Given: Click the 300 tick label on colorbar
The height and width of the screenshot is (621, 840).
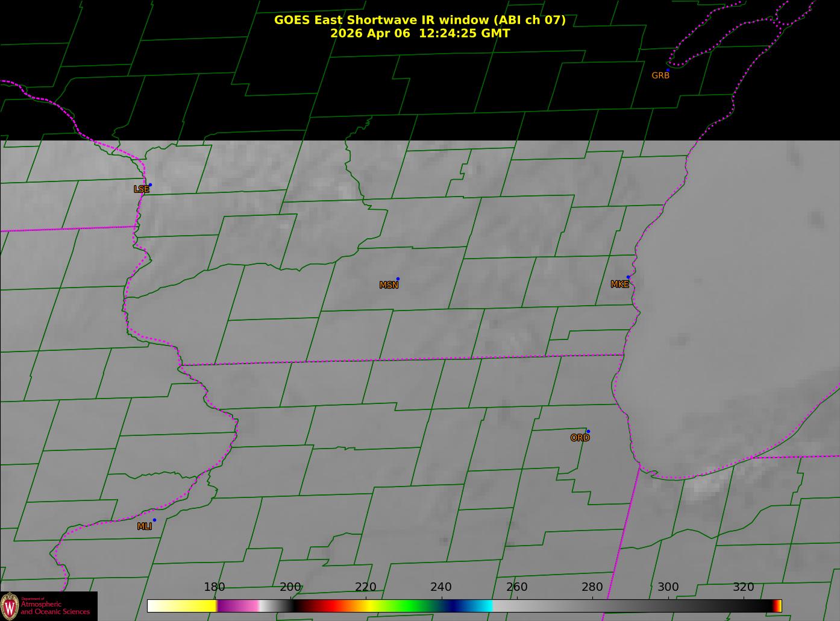Looking at the screenshot, I should pyautogui.click(x=668, y=587).
